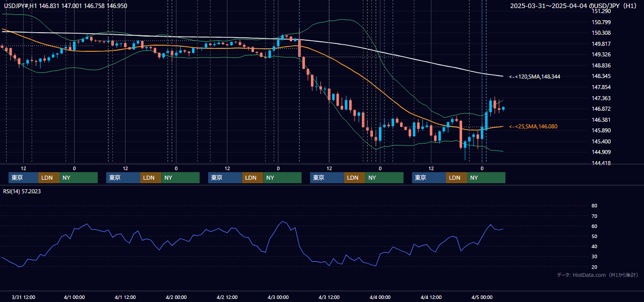
Task: Click the 4/3 00:00 time axis label
Action: point(278,297)
